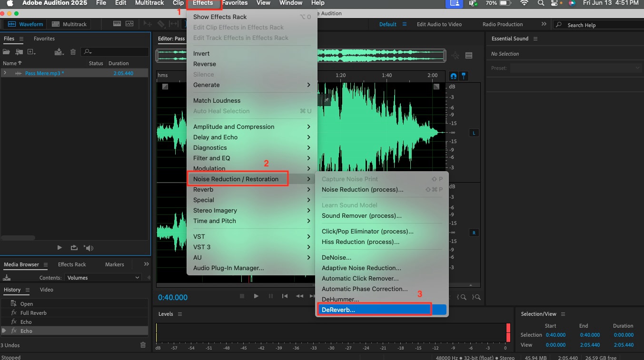The height and width of the screenshot is (360, 644).
Task: Toggle blue marker pin icon in editor
Action: pos(464,76)
